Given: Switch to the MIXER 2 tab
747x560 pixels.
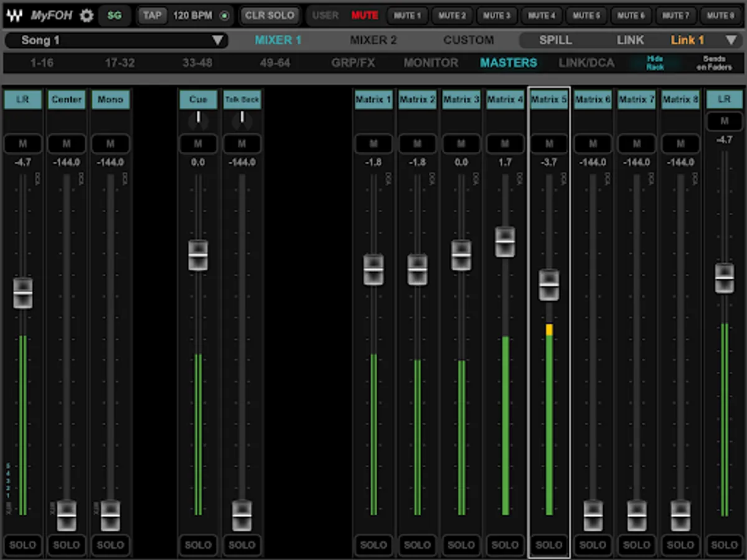Looking at the screenshot, I should point(373,40).
